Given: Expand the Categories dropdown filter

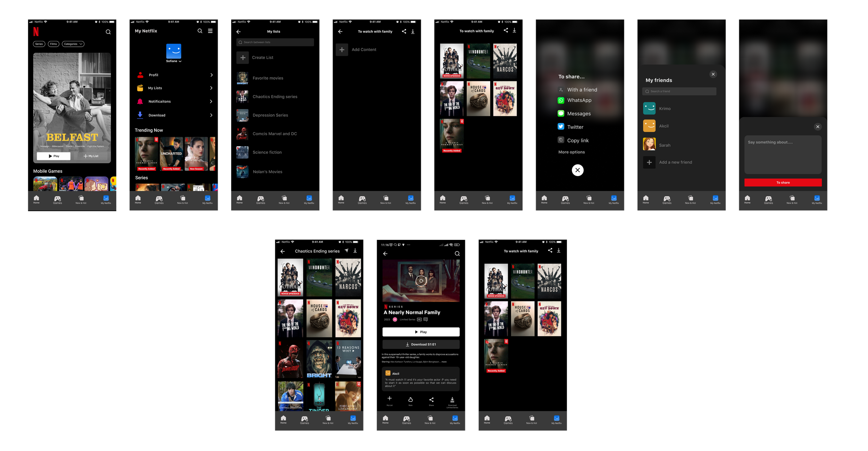Looking at the screenshot, I should [73, 44].
